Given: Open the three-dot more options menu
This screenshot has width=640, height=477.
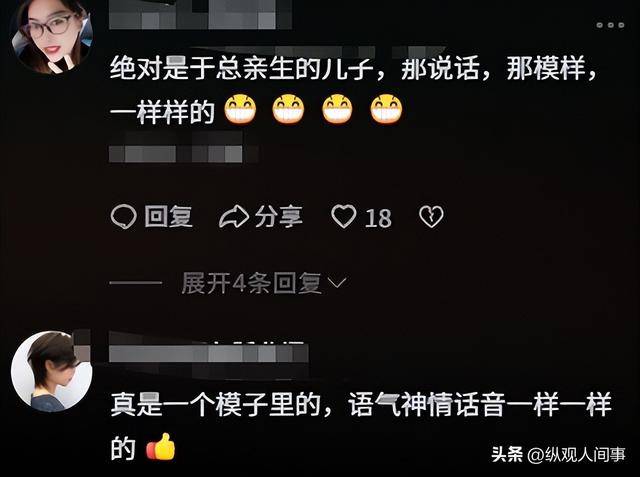Looking at the screenshot, I should pos(610,25).
